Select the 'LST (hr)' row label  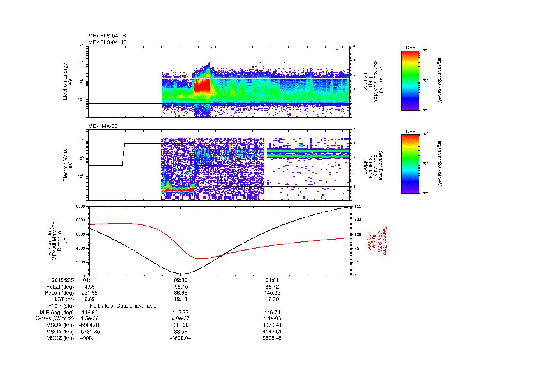coord(64,300)
